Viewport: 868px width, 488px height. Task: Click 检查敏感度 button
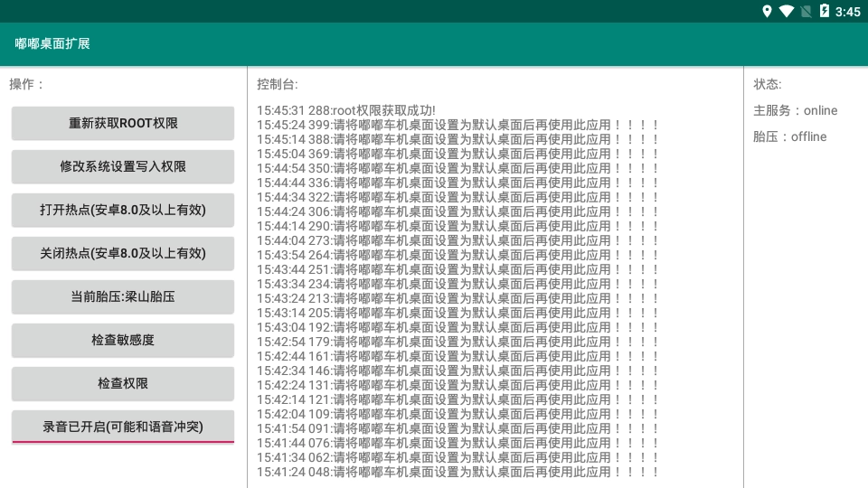(123, 341)
